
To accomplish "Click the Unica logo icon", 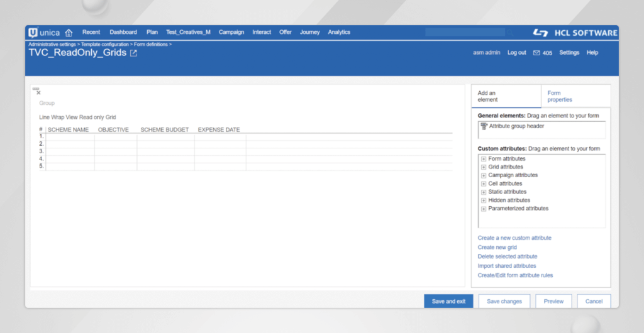I will [33, 33].
